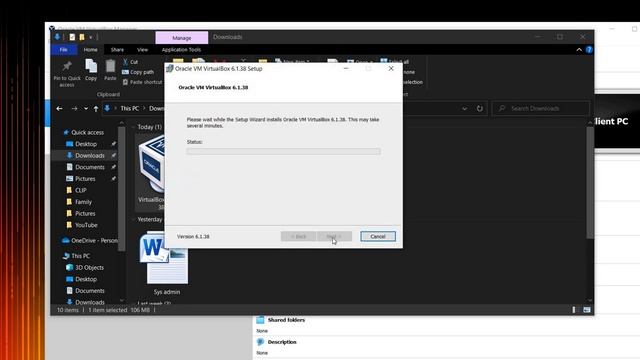This screenshot has width=640, height=360.
Task: Open 3D Objects under This PC
Action: (x=89, y=267)
